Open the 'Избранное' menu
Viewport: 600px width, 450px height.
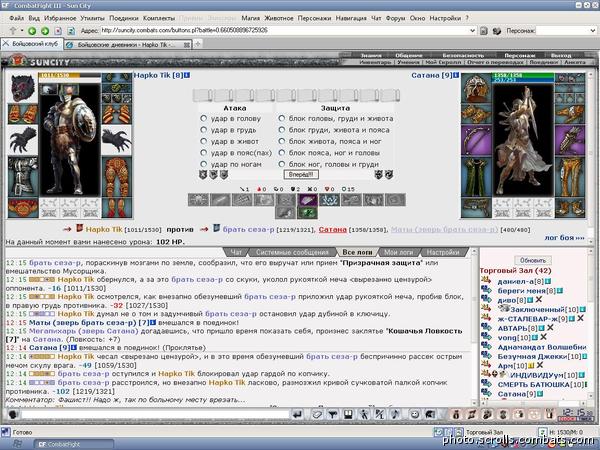click(x=60, y=18)
